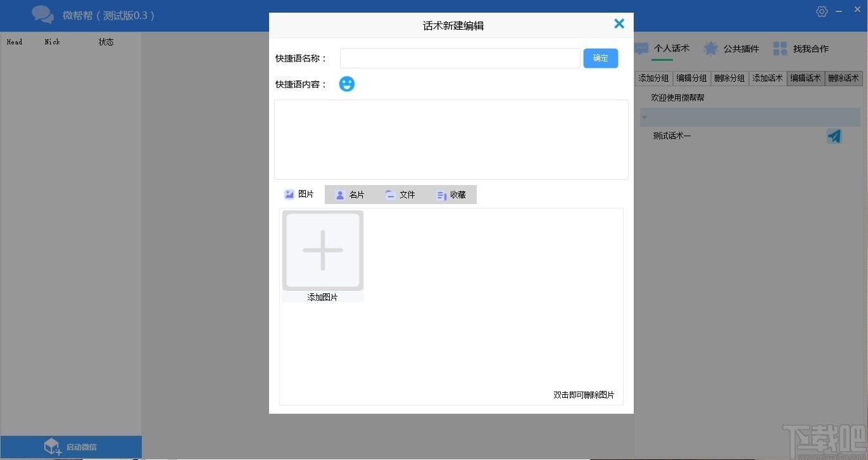Click inside the 快捷语内容 text area

451,139
